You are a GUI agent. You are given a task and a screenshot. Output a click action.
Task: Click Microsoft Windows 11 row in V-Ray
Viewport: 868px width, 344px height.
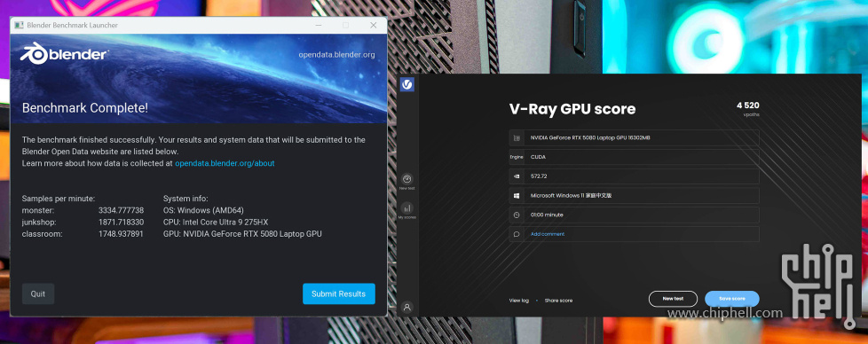[x=635, y=196]
